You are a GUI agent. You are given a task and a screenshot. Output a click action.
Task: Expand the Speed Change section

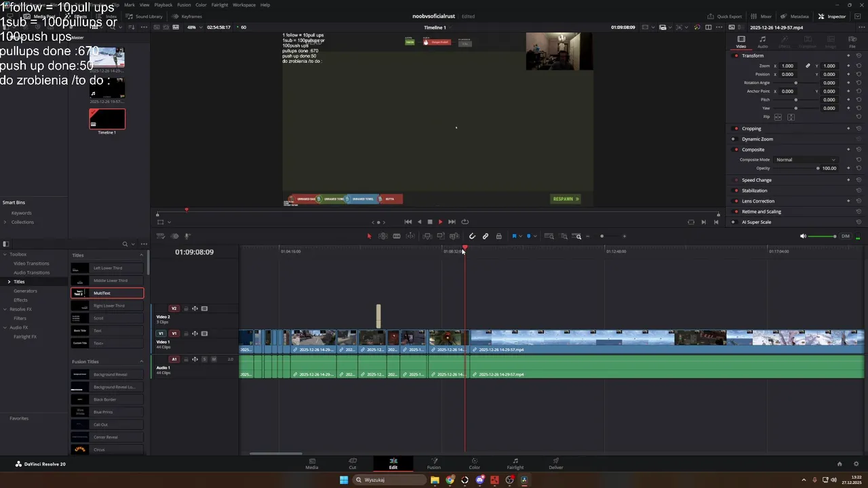757,180
